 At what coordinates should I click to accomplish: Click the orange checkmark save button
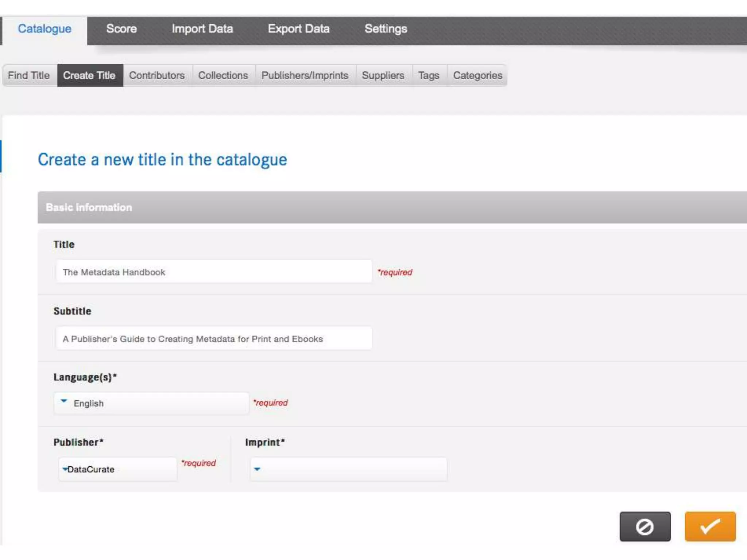710,526
